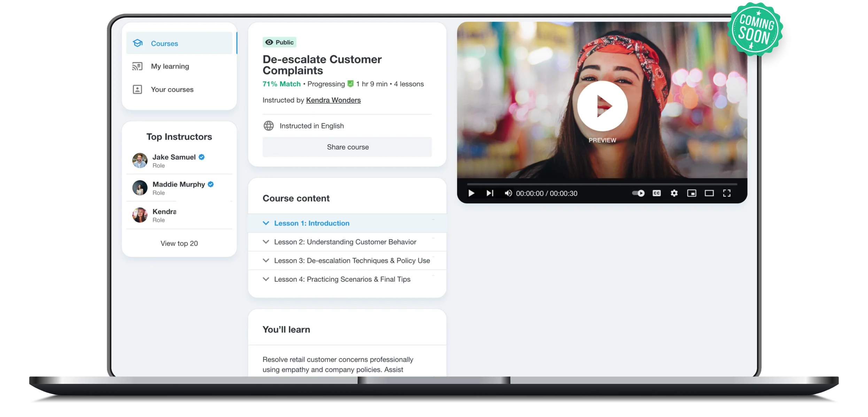Switch the video to theater mode
Image resolution: width=868 pixels, height=417 pixels.
pyautogui.click(x=709, y=193)
